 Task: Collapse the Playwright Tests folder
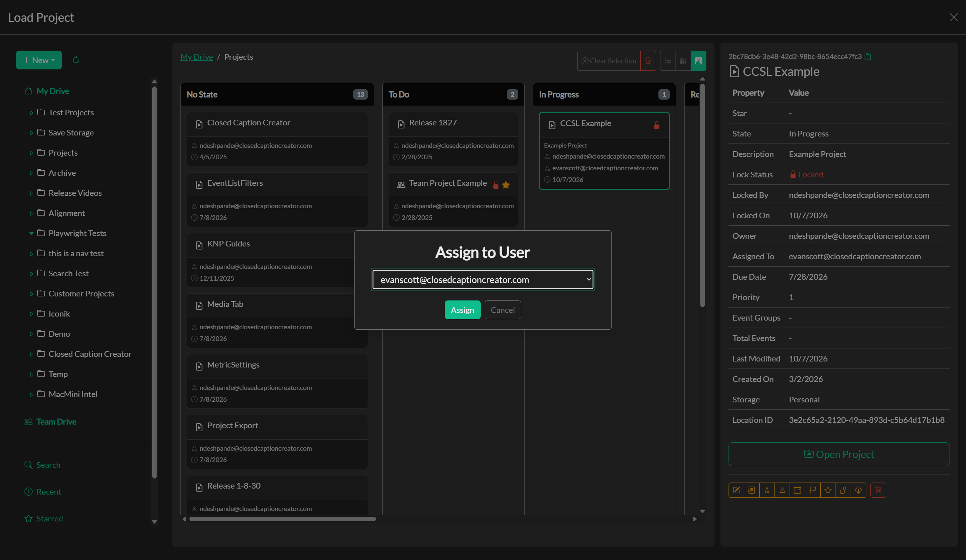[x=32, y=233]
